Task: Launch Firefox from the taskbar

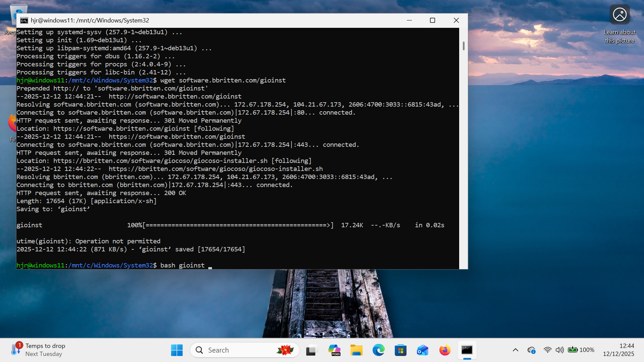Action: tap(445, 350)
